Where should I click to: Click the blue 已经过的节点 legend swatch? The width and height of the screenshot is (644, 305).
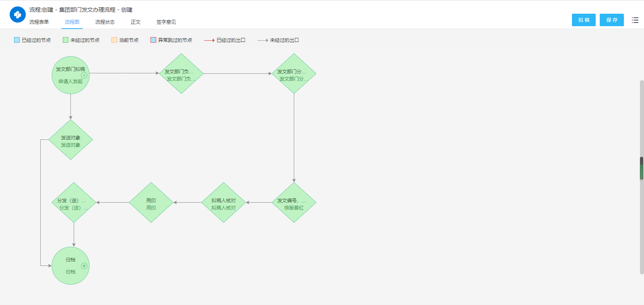(x=17, y=40)
